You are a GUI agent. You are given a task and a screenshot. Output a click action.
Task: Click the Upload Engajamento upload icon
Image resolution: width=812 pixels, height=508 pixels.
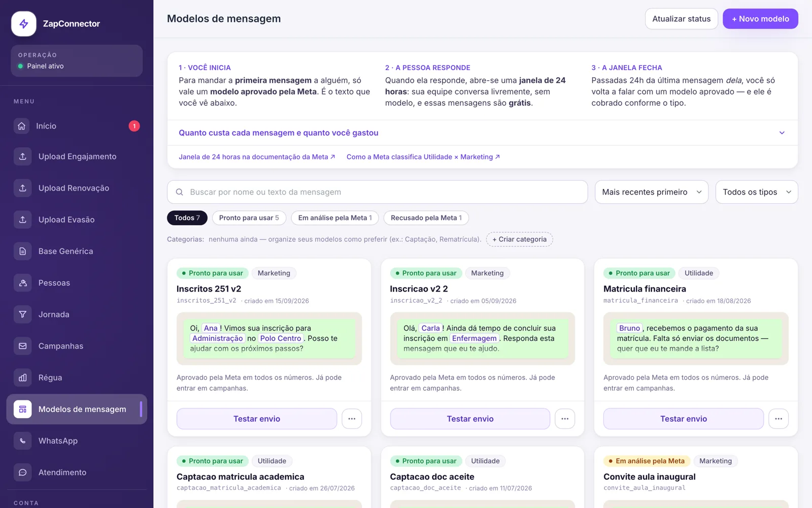pos(22,156)
